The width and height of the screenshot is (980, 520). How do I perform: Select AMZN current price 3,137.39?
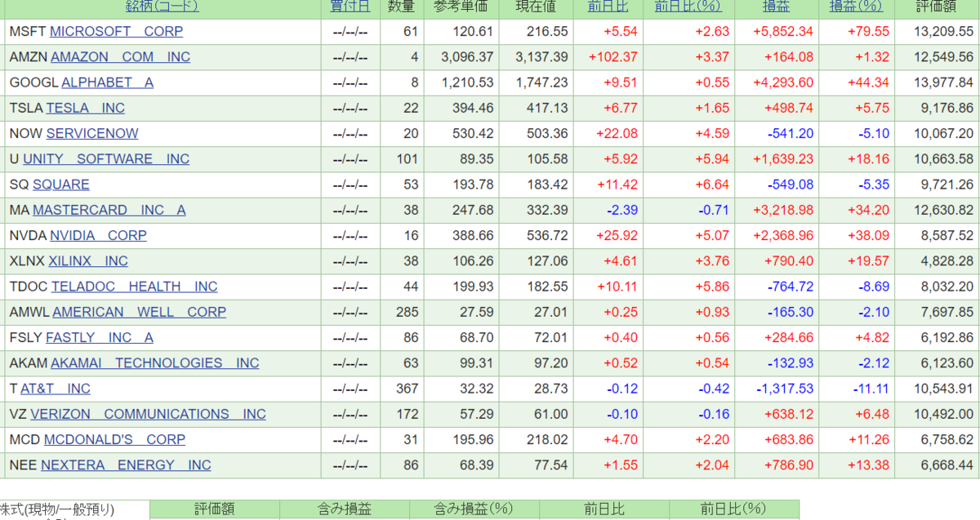click(x=541, y=57)
